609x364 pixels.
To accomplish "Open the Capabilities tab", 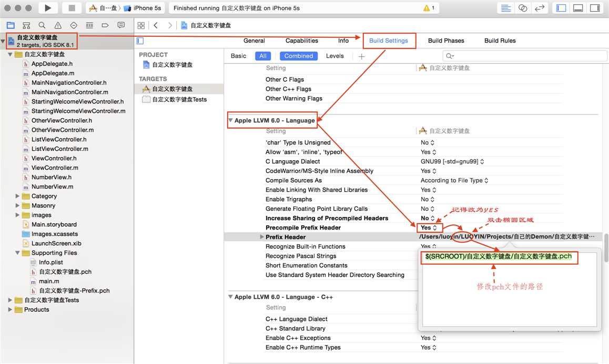I will (302, 40).
